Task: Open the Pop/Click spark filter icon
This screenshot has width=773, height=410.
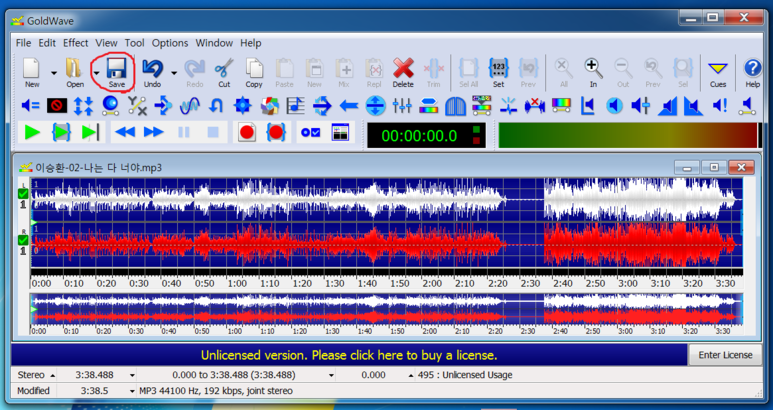Action: click(x=508, y=105)
